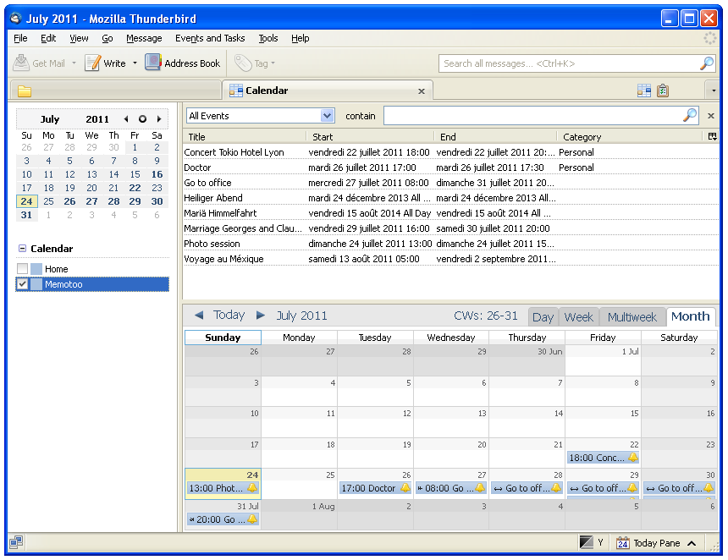This screenshot has height=560, width=728.
Task: Open the Write dropdown arrow
Action: tap(135, 63)
